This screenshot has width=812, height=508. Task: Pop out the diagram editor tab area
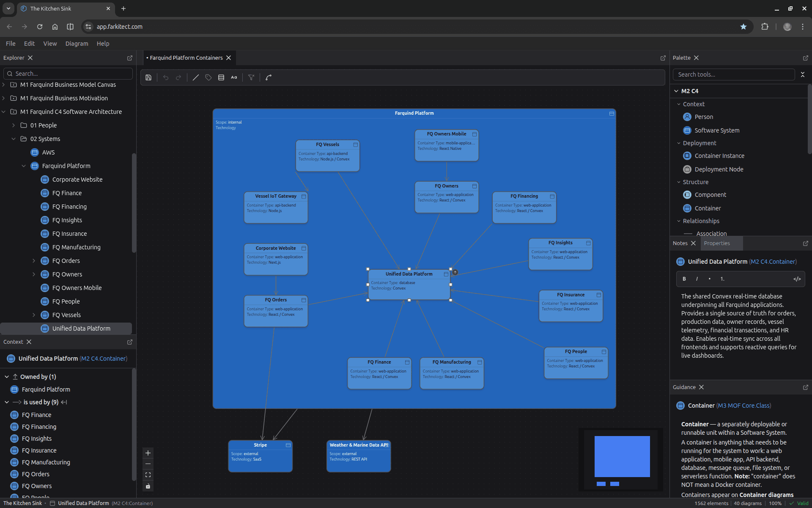(x=663, y=58)
